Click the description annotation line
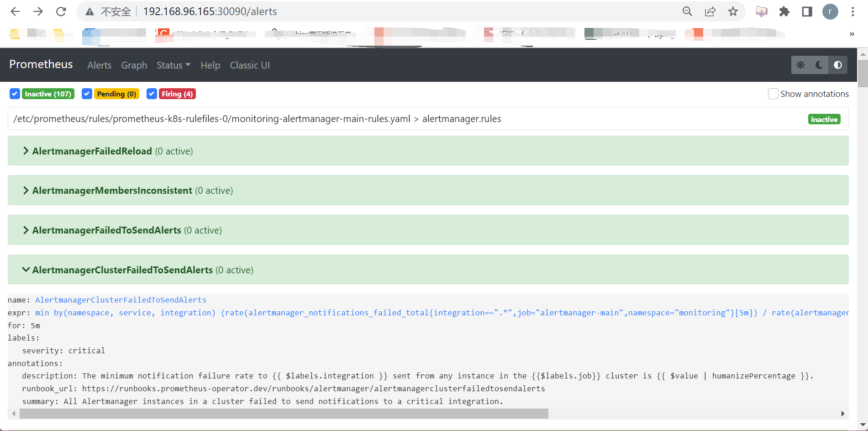868x431 pixels. coord(418,376)
